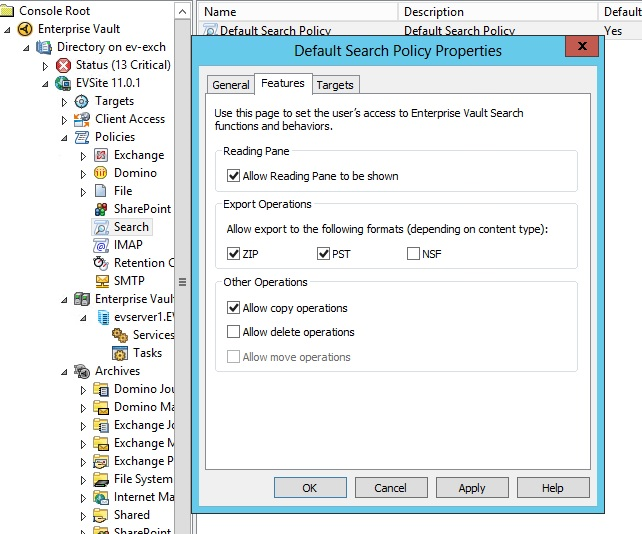The height and width of the screenshot is (534, 642).
Task: Select the Exchange Journal archive tree item
Action: pyautogui.click(x=134, y=425)
